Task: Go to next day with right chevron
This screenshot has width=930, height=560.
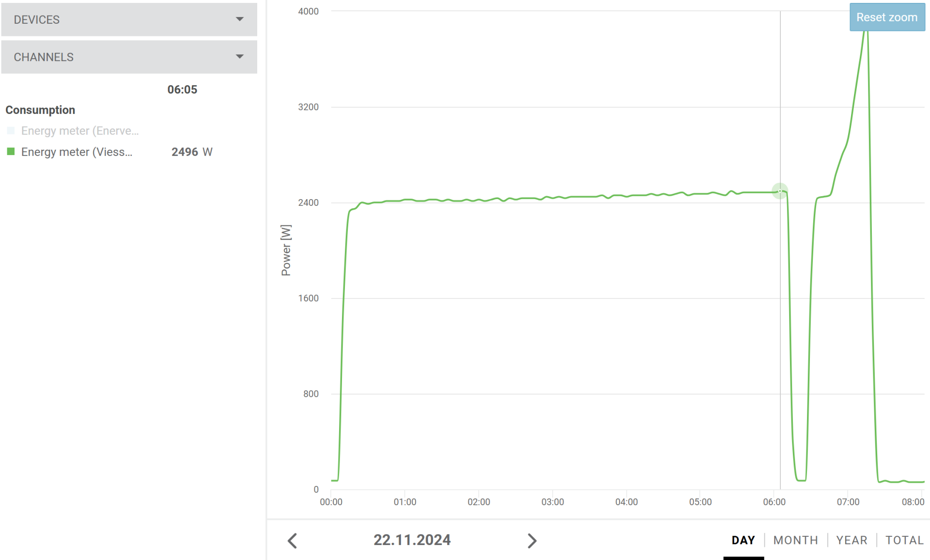Action: [532, 541]
